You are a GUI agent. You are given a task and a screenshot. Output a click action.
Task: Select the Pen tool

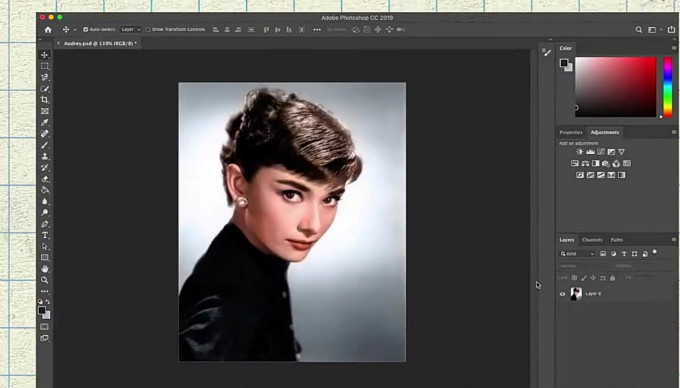click(45, 224)
